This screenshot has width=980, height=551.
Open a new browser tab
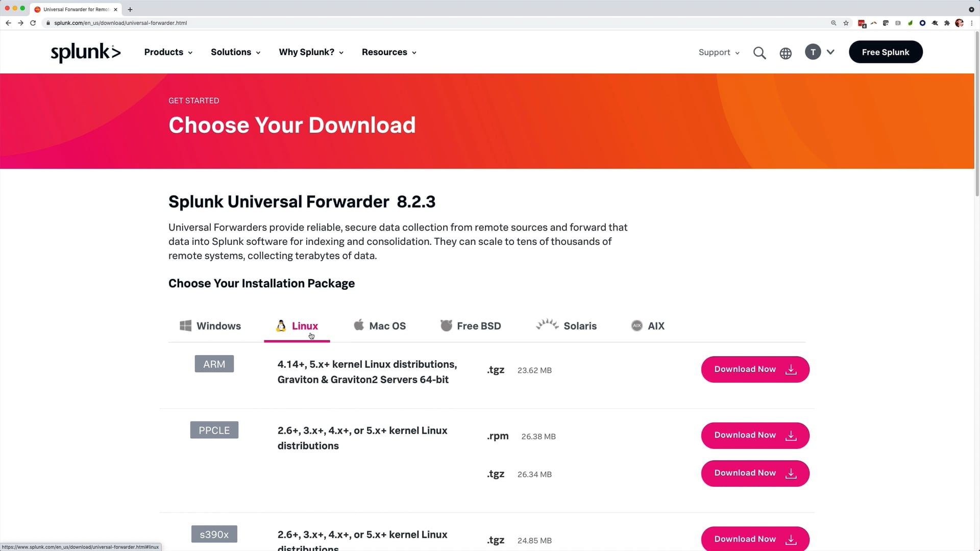(130, 9)
